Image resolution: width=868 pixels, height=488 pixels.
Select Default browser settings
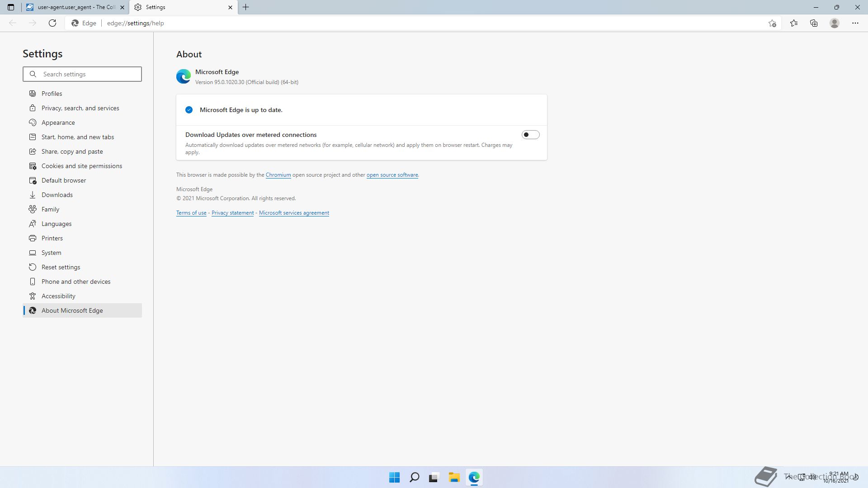pyautogui.click(x=82, y=180)
